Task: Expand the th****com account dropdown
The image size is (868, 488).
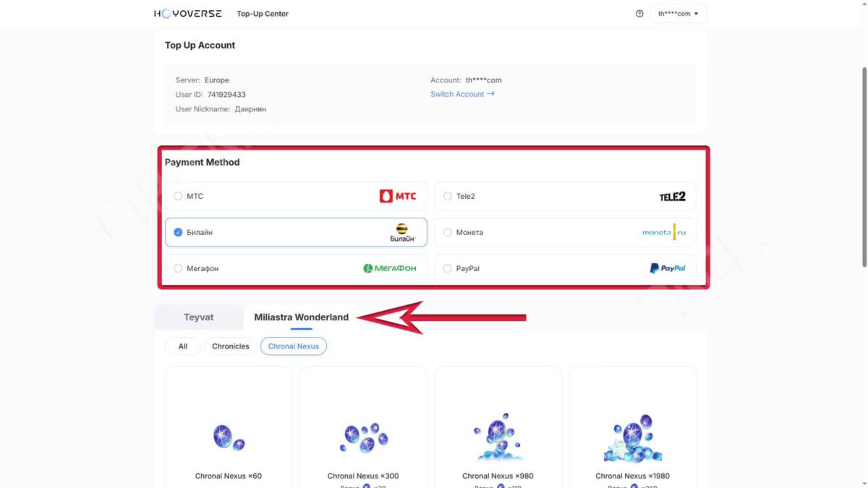Action: pyautogui.click(x=678, y=14)
